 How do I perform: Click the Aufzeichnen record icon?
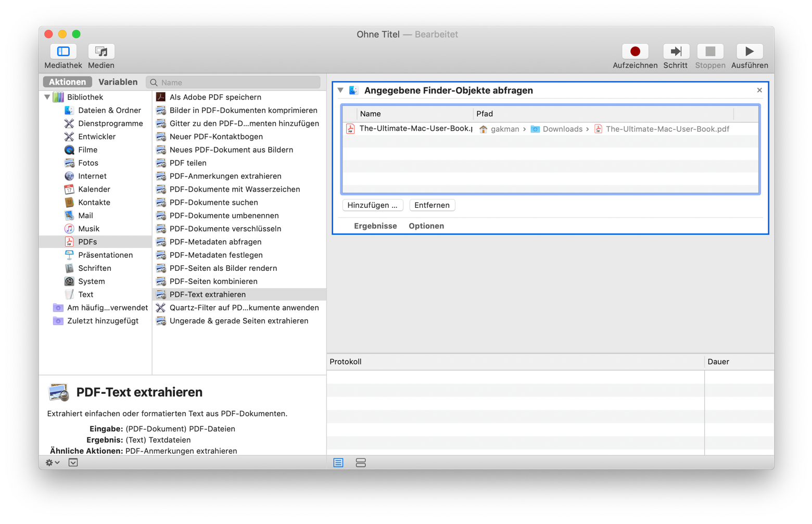coord(635,51)
